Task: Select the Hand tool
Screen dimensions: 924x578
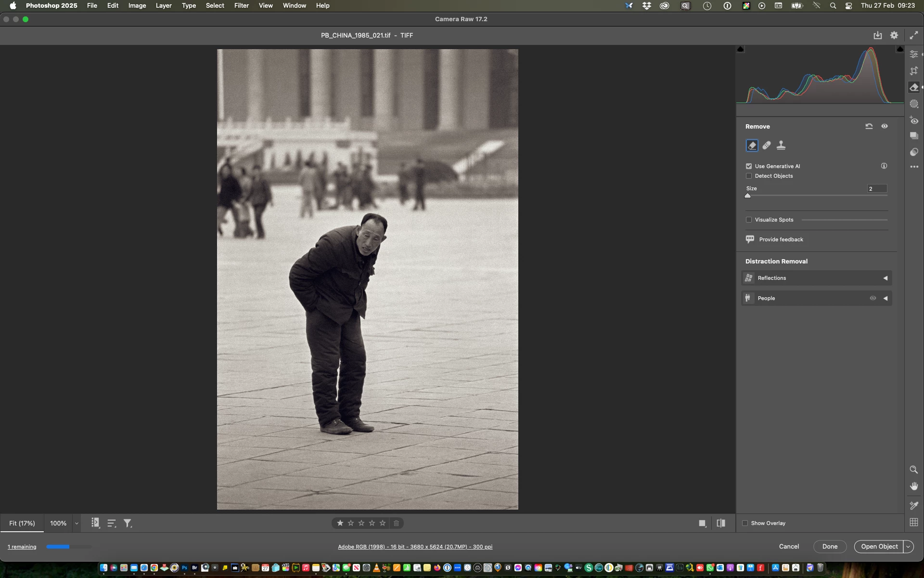Action: pos(913,486)
